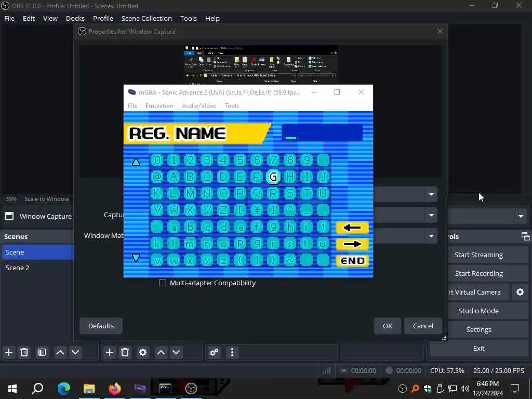Add a new scene with plus icon

tap(9, 352)
